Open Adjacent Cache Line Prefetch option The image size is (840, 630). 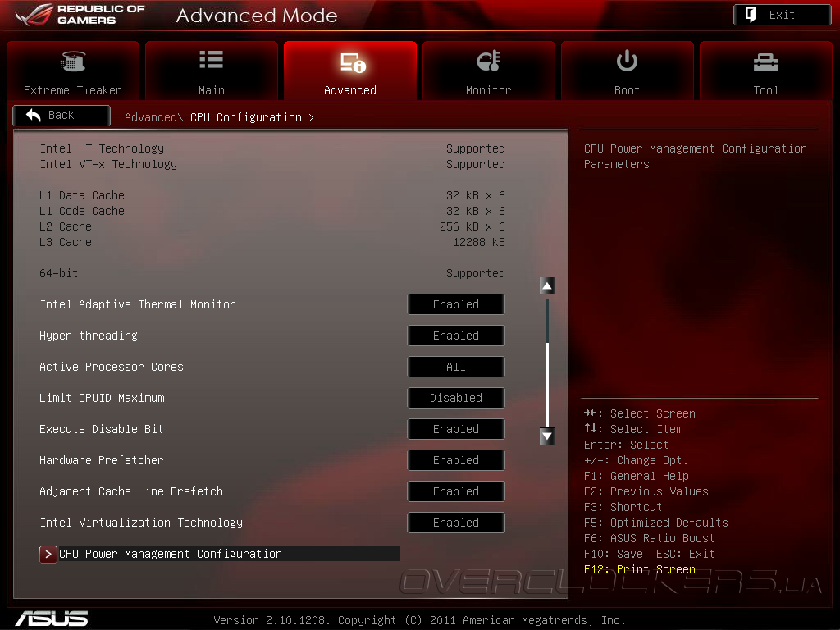click(x=456, y=491)
